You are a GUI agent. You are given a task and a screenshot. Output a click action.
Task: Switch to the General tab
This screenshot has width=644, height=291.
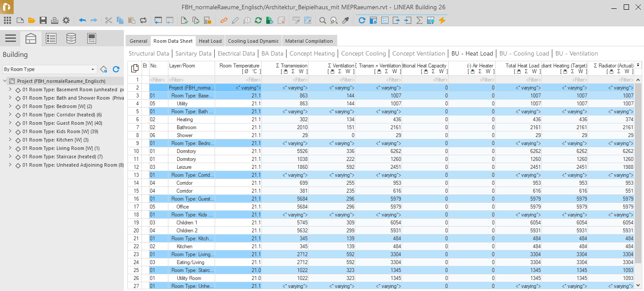(x=138, y=41)
